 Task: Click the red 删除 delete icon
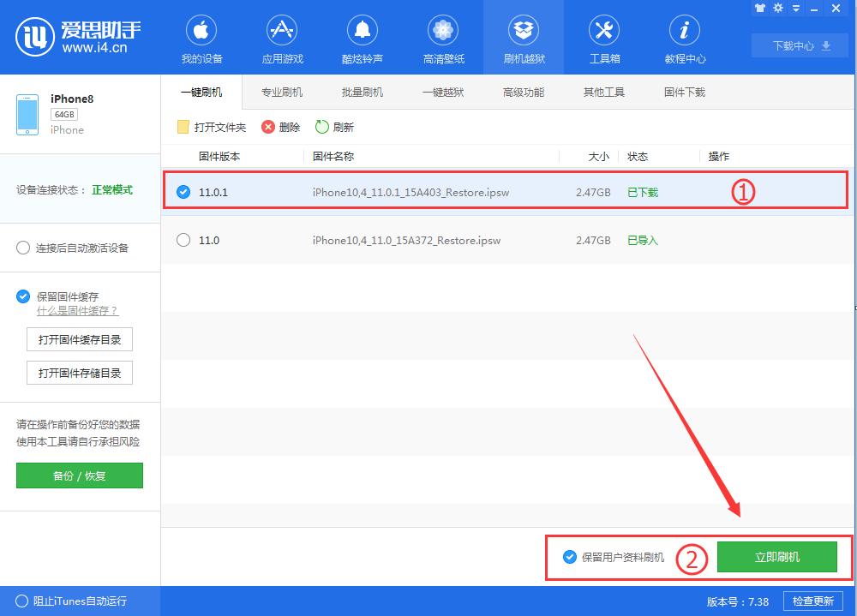pos(267,128)
